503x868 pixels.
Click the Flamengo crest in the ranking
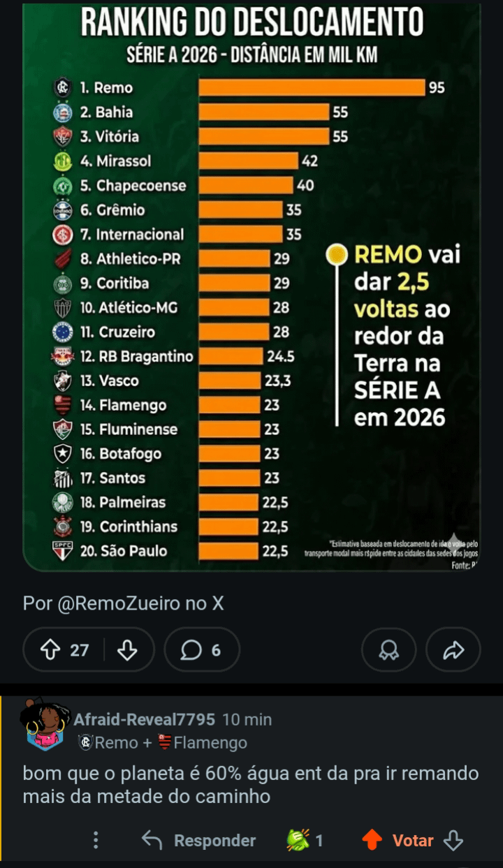click(64, 405)
